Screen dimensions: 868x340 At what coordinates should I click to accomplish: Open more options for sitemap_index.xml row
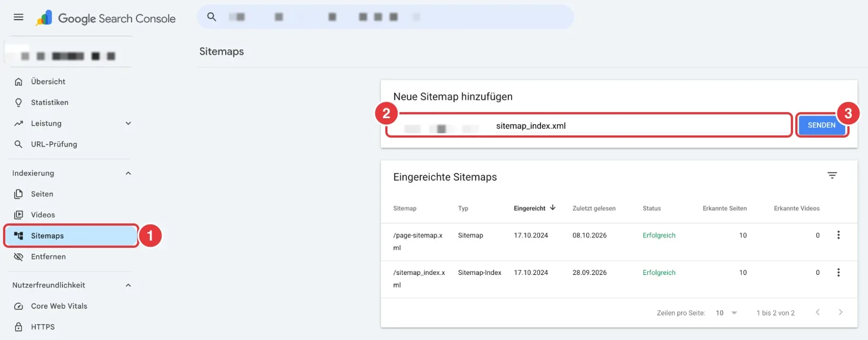(838, 272)
